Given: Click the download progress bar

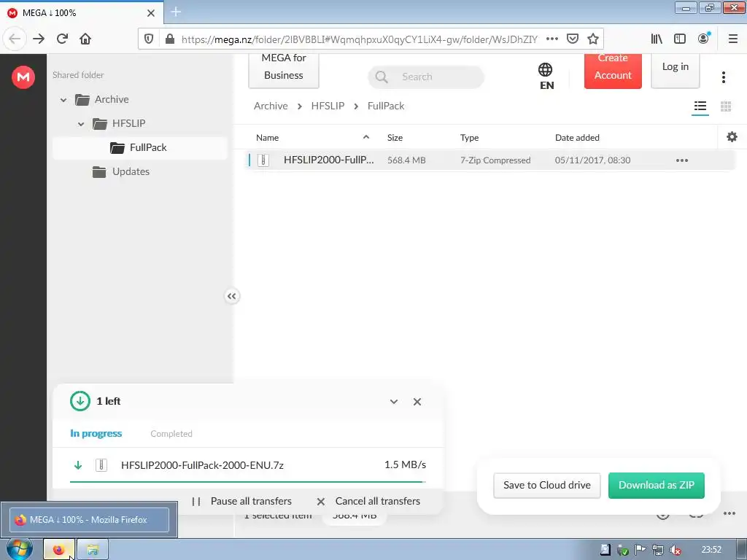Looking at the screenshot, I should 248,482.
